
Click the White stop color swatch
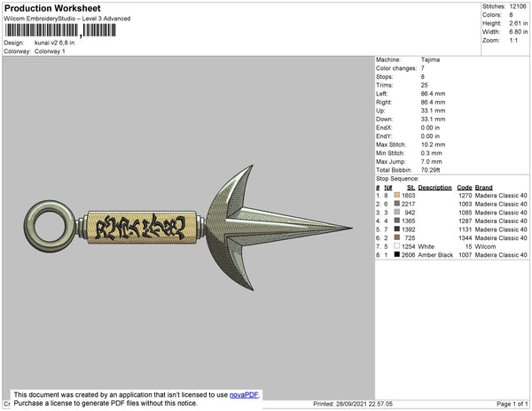397,246
